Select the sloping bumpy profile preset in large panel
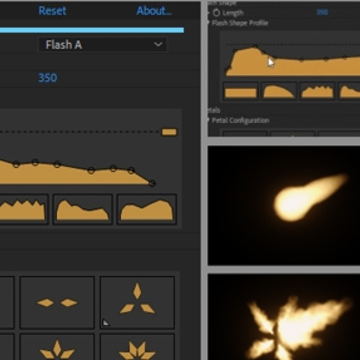 click(x=83, y=210)
